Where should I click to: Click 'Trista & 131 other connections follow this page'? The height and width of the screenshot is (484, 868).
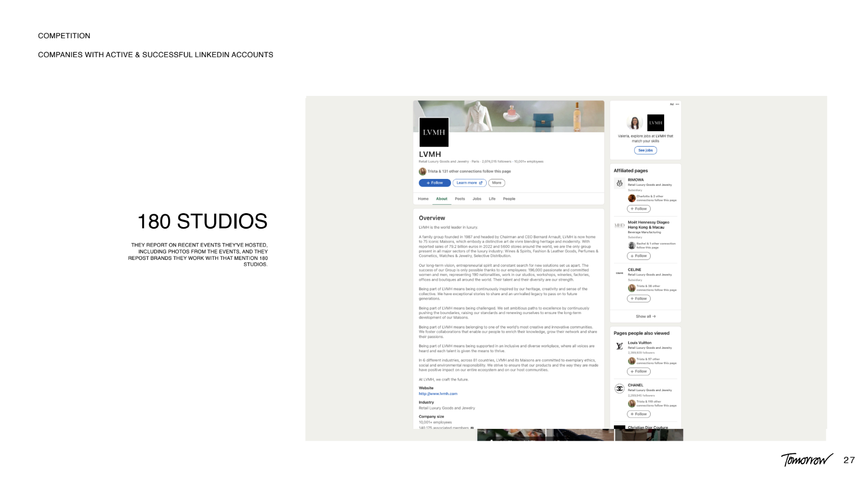(x=469, y=171)
